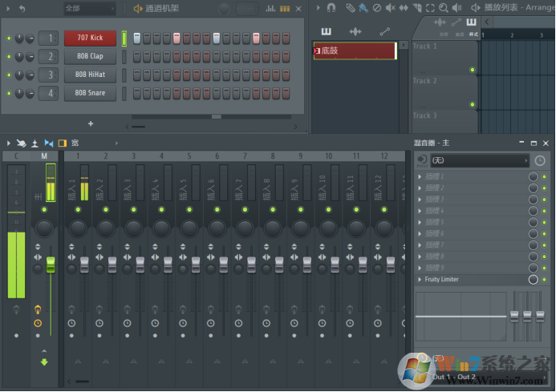Open the 808 Snare channel button
Viewport: 556px width, 392px height.
[x=90, y=93]
